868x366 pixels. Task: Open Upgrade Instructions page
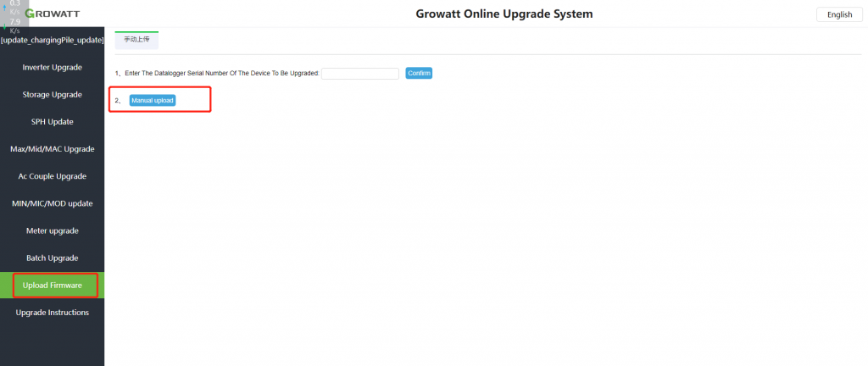52,313
